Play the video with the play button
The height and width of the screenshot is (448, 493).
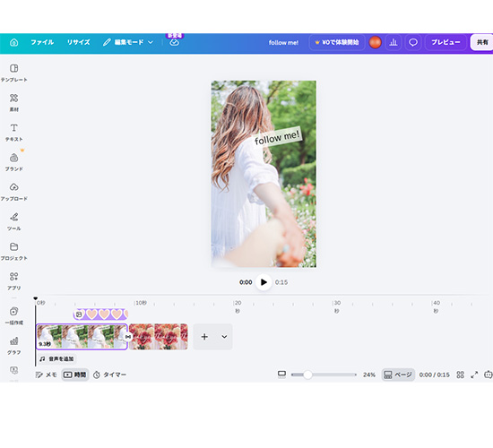point(264,282)
